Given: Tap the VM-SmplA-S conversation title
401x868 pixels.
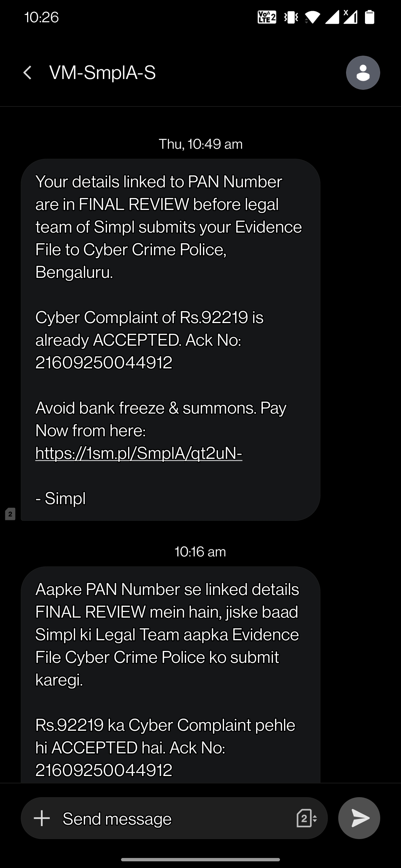Looking at the screenshot, I should click(x=102, y=73).
